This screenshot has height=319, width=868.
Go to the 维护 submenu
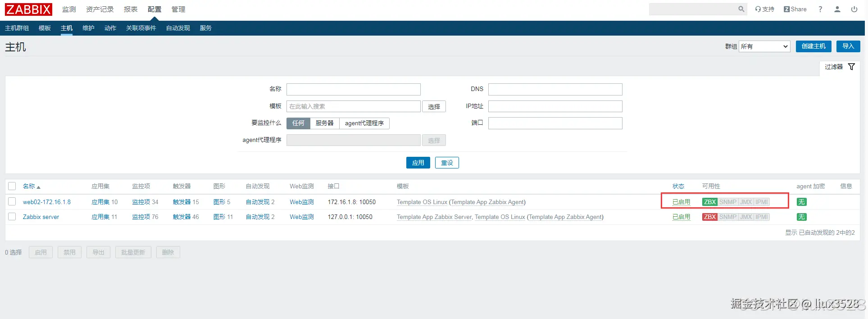click(88, 28)
